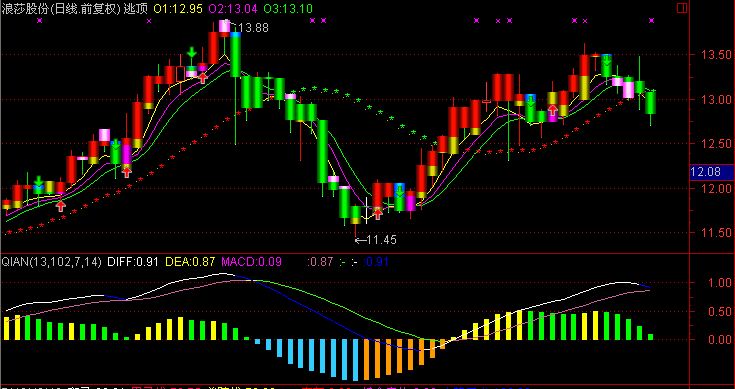Click the green down-arrow signal near 13.50 peak

(x=607, y=60)
